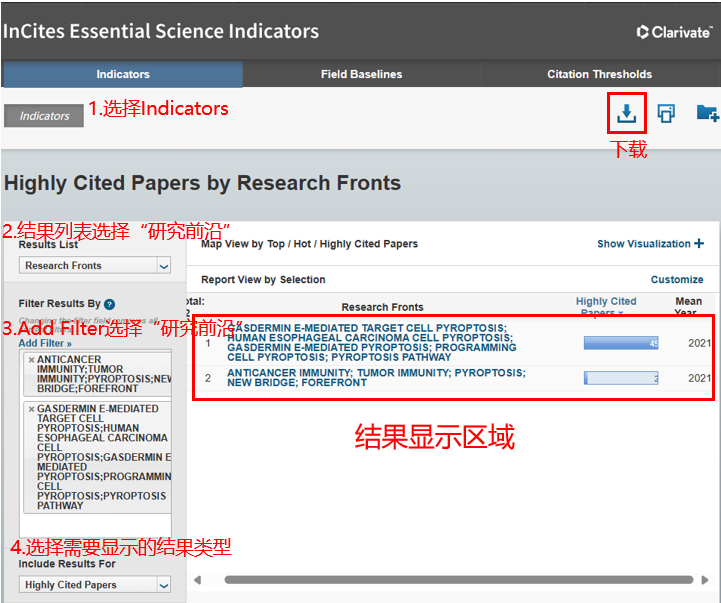Switch to the Indicators tab

click(x=123, y=74)
